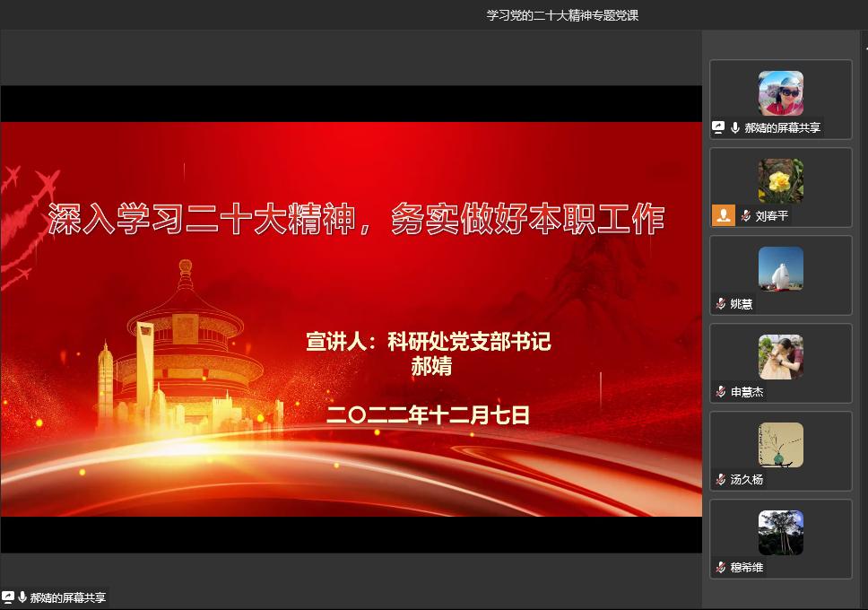Click 申慧杰's muted microphone icon
Screen dimensions: 868x610
721,392
